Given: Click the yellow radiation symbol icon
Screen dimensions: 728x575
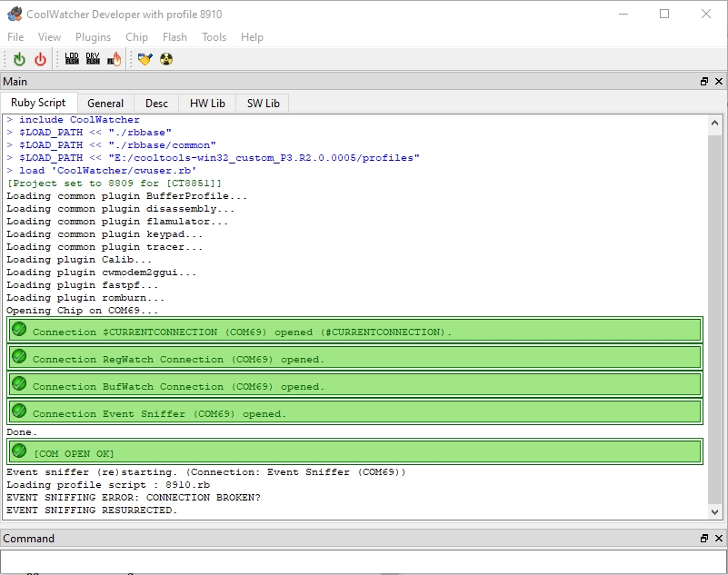Looking at the screenshot, I should click(166, 59).
